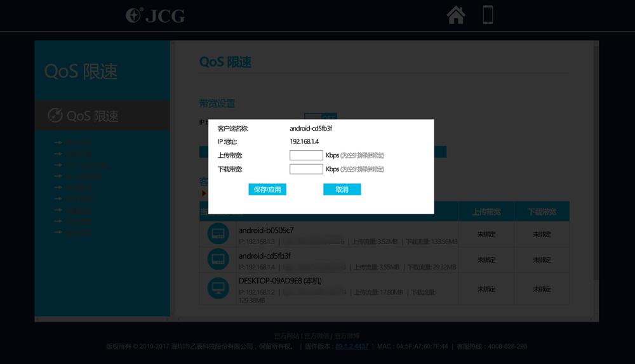This screenshot has height=364, width=635.
Task: Click upload 未绑定 for android-b0509c7
Action: pyautogui.click(x=486, y=234)
